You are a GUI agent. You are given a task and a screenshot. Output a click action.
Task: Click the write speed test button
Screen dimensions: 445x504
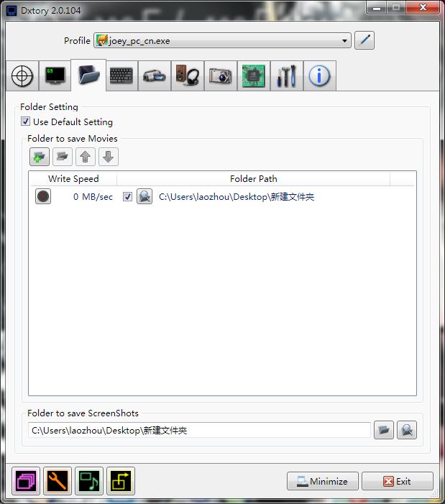tap(43, 196)
